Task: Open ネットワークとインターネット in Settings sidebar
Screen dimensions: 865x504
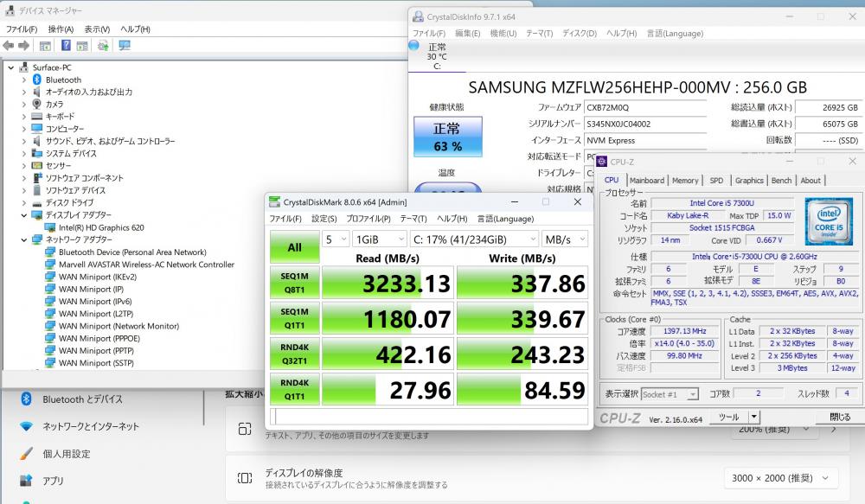Action: point(91,426)
